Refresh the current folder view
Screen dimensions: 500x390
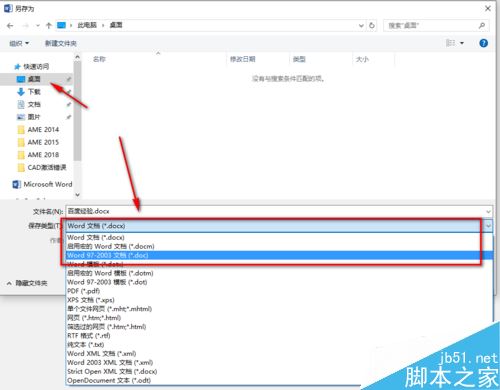click(x=372, y=25)
